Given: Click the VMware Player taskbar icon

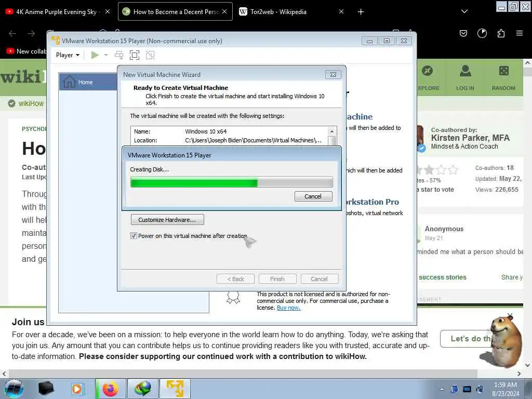Looking at the screenshot, I should 175,389.
